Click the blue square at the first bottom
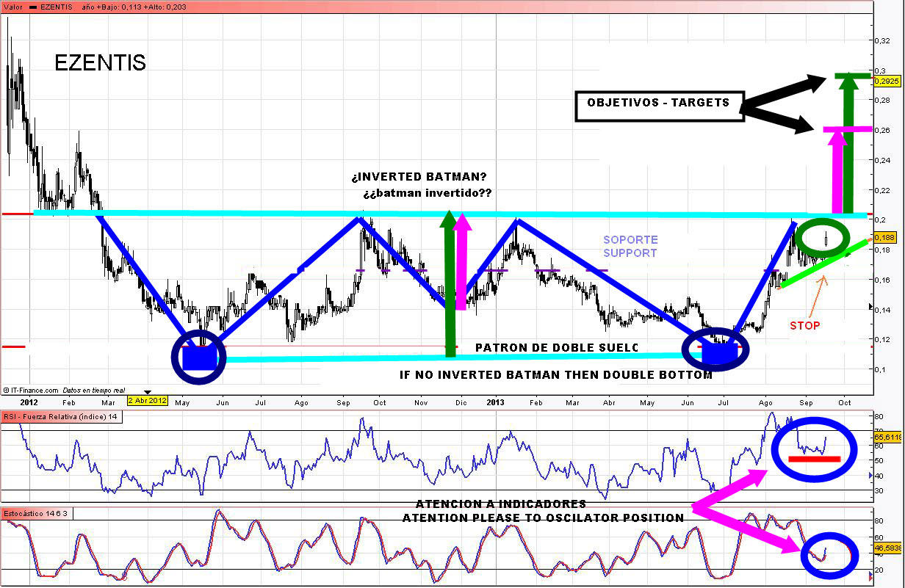Image resolution: width=905 pixels, height=588 pixels. point(198,357)
